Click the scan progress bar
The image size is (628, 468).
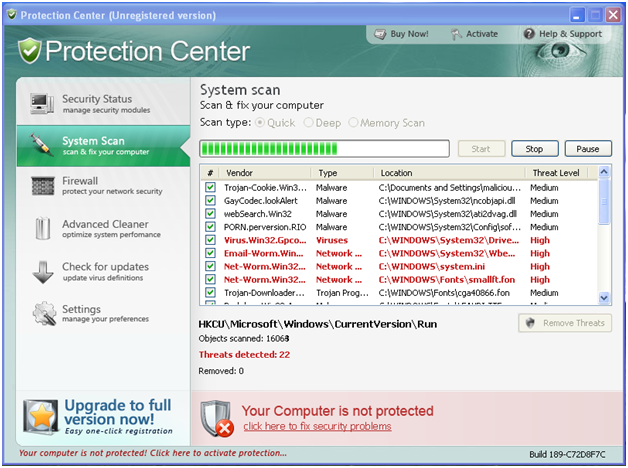tap(324, 149)
